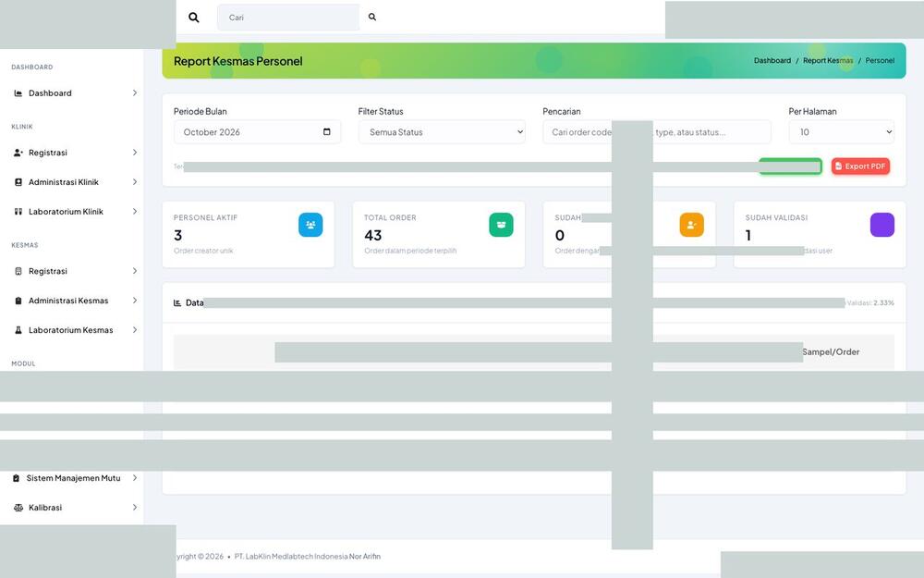924x578 pixels.
Task: Expand Dashboard menu chevron
Action: coord(134,93)
